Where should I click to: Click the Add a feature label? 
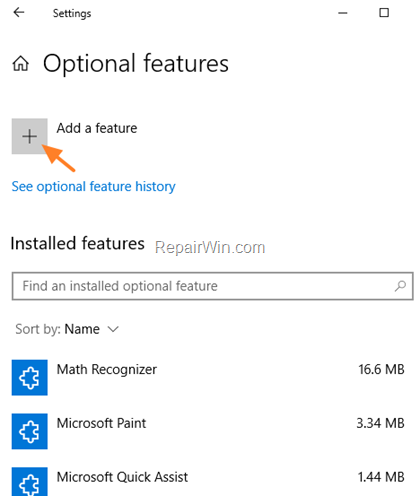click(97, 128)
